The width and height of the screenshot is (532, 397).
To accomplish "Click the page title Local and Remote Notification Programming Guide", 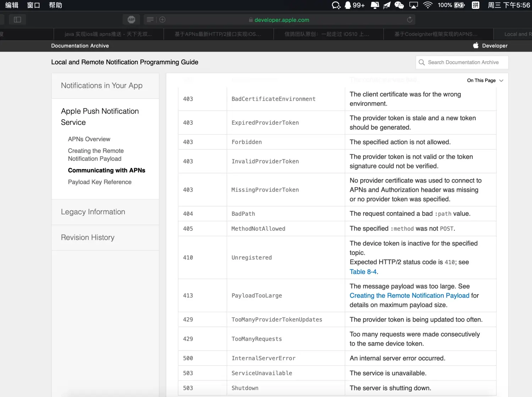I will coord(124,62).
